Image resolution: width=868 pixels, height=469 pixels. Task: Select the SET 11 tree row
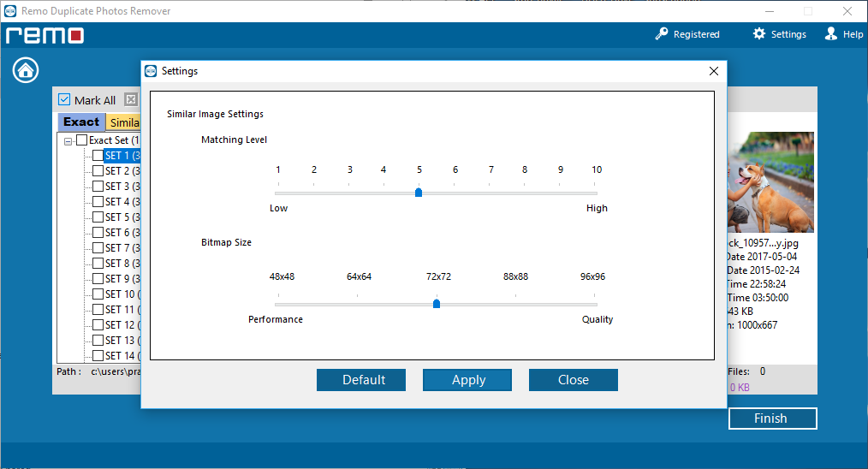click(x=122, y=310)
